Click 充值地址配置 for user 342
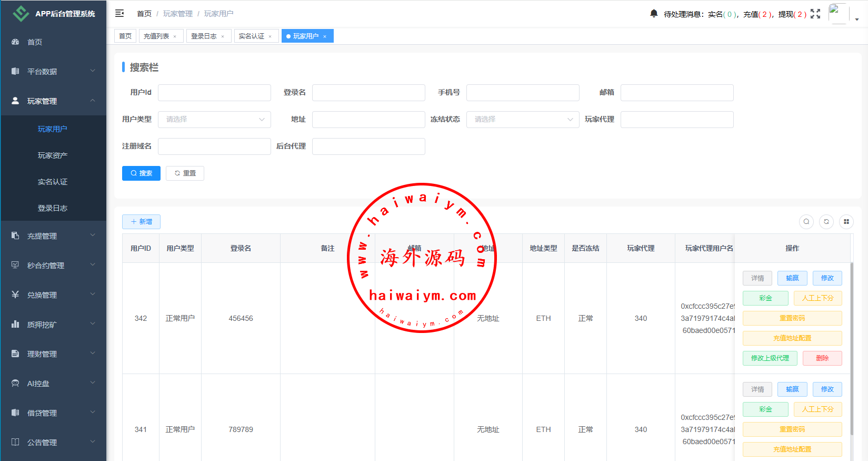The width and height of the screenshot is (868, 461). pos(792,338)
